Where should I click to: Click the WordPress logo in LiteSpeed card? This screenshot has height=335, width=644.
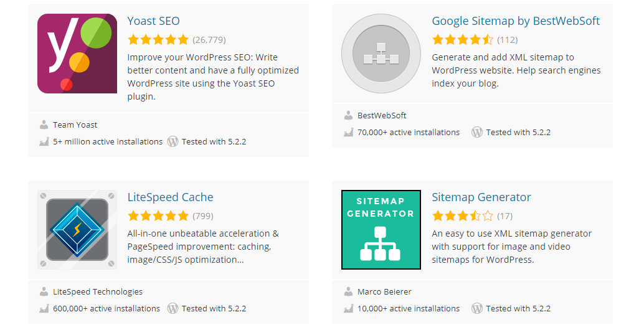[173, 308]
